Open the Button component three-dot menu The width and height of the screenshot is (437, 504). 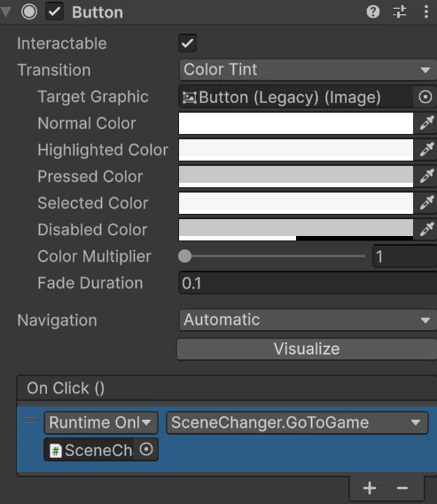[426, 12]
